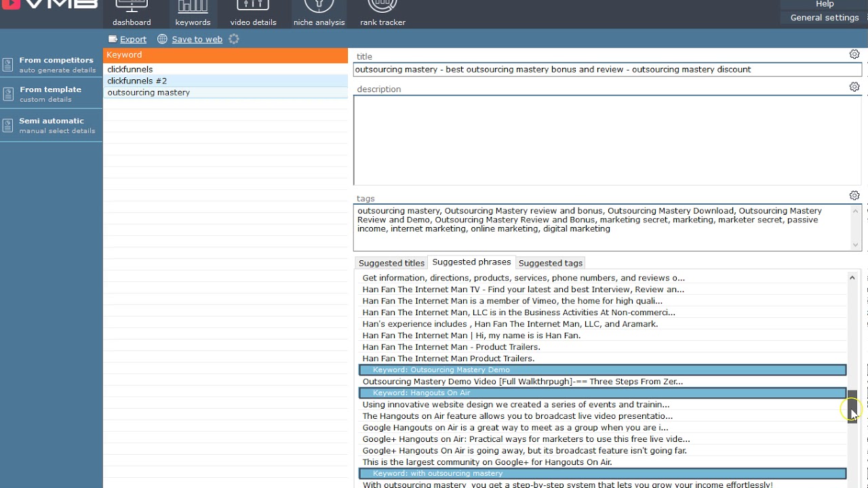
Task: Open the dashboard section icon
Action: pos(132,6)
